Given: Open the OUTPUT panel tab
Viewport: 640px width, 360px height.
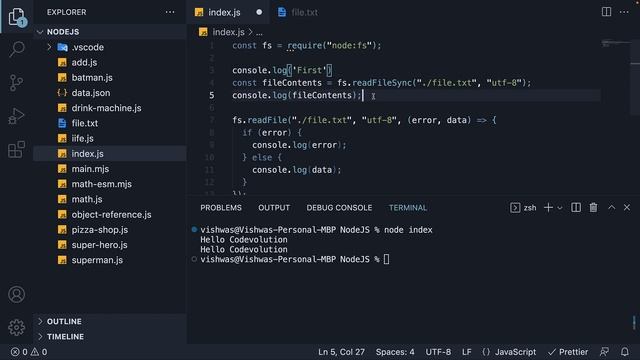Looking at the screenshot, I should point(274,208).
